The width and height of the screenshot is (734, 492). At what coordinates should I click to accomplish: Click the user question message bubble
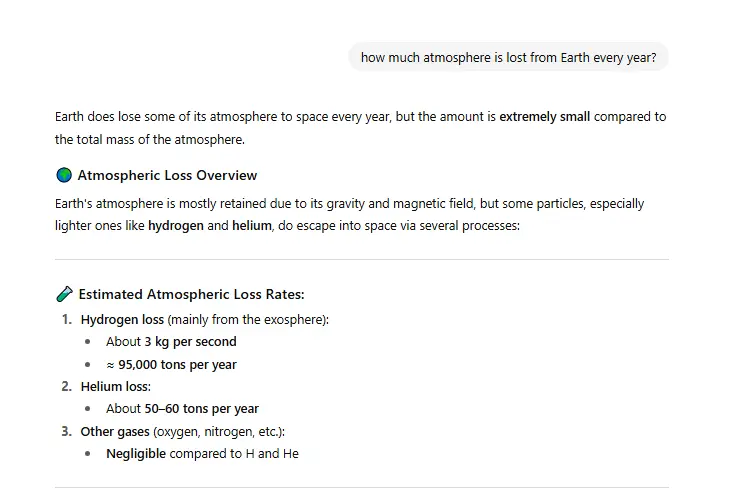[x=508, y=57]
